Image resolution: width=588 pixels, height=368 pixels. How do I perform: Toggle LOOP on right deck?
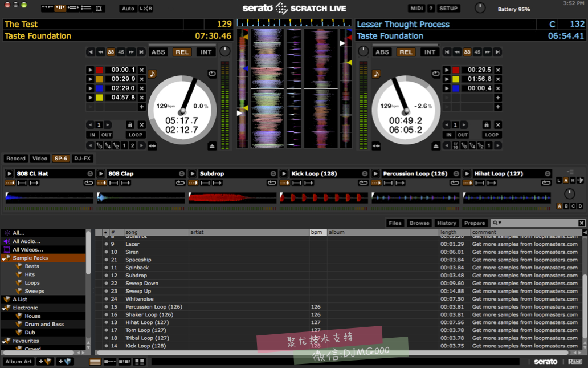click(x=491, y=135)
